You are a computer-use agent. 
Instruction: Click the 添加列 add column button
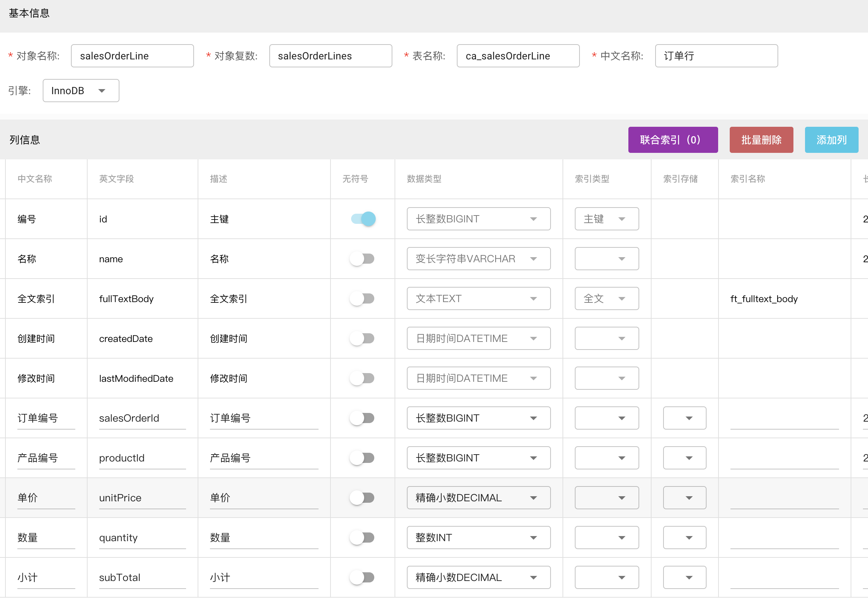[x=831, y=139]
